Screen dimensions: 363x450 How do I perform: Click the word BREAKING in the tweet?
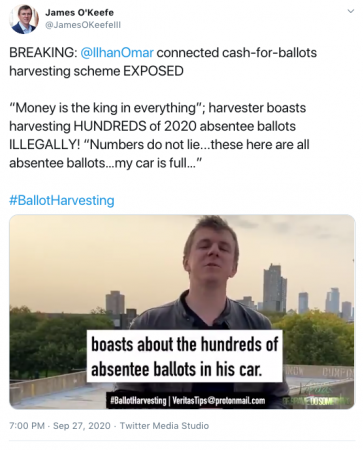(43, 53)
